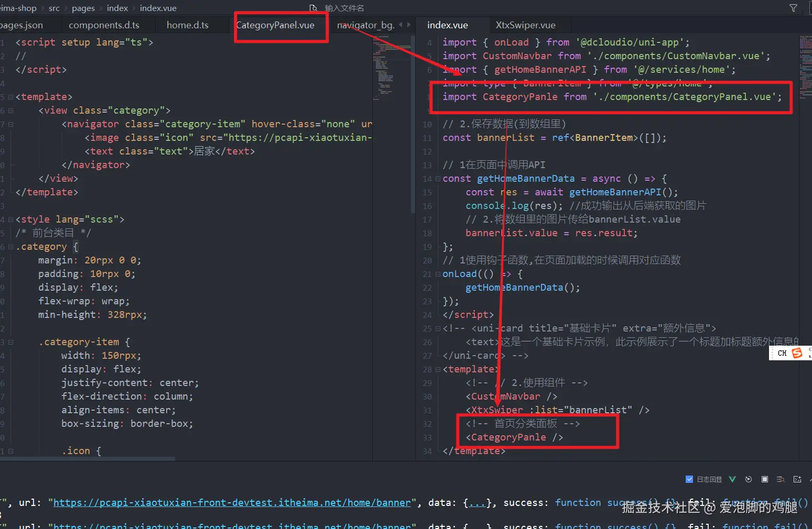Click the file search icon beside filename box
Image resolution: width=812 pixels, height=529 pixels.
[313, 8]
